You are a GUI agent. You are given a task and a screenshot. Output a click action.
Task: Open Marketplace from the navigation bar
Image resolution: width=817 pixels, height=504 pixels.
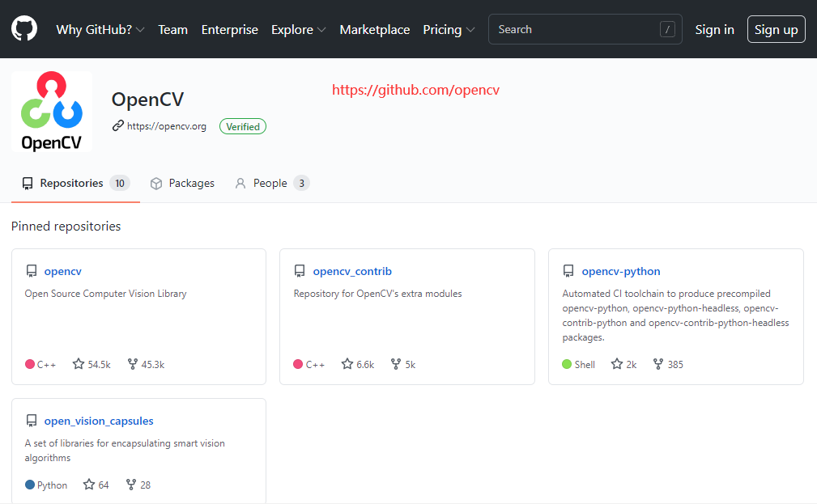point(375,30)
